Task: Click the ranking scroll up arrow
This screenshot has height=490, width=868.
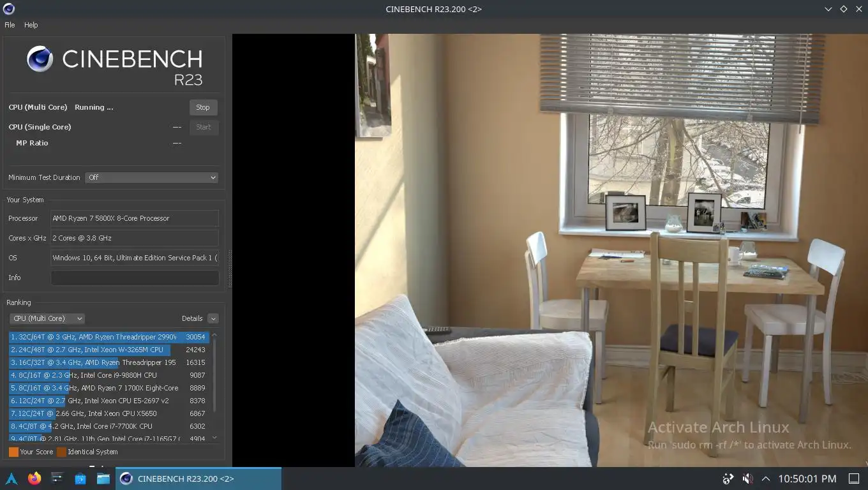Action: [214, 335]
